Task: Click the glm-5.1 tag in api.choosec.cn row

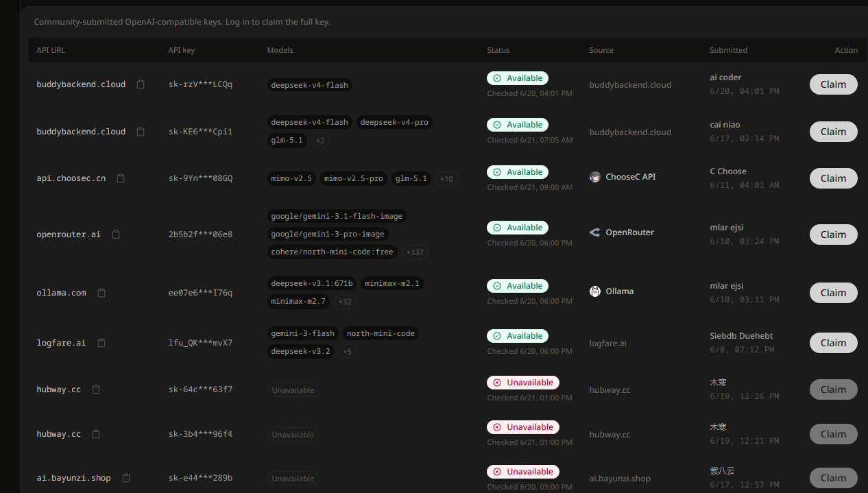Action: tap(411, 178)
